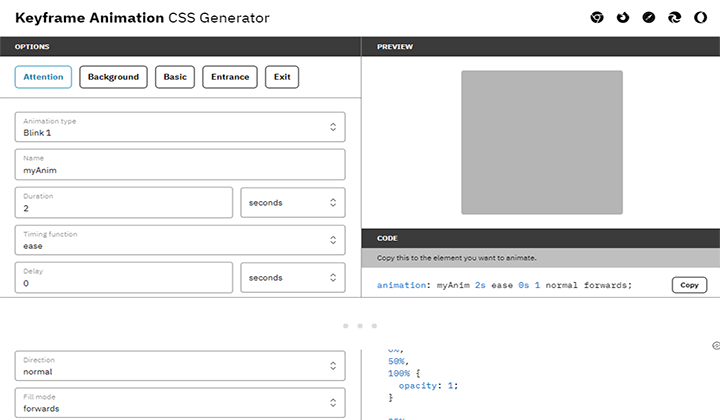Screen dimensions: 720x420
Task: Expand the Delay units dropdown
Action: pos(293,277)
